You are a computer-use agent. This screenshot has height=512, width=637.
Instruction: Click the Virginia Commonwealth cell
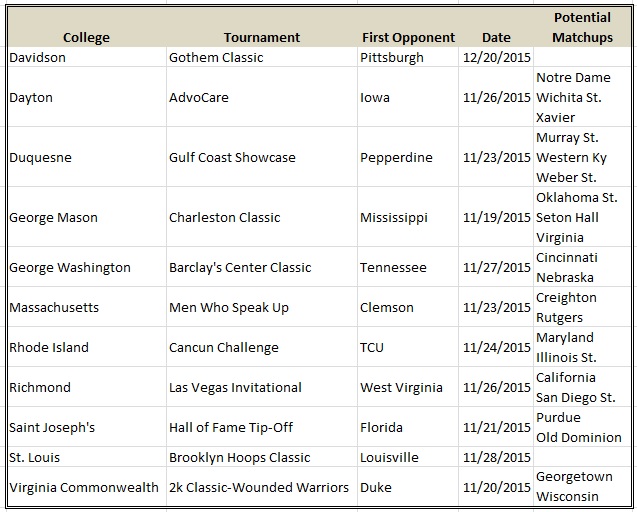click(84, 487)
